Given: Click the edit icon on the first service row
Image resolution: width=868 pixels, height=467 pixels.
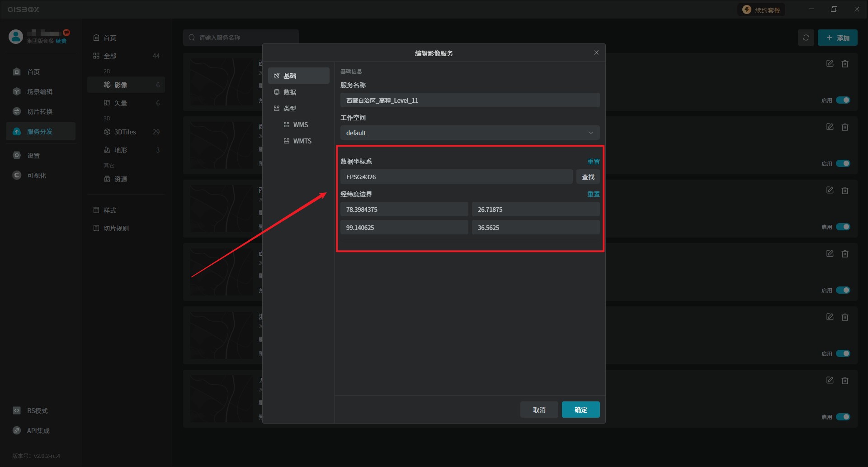Looking at the screenshot, I should point(830,64).
